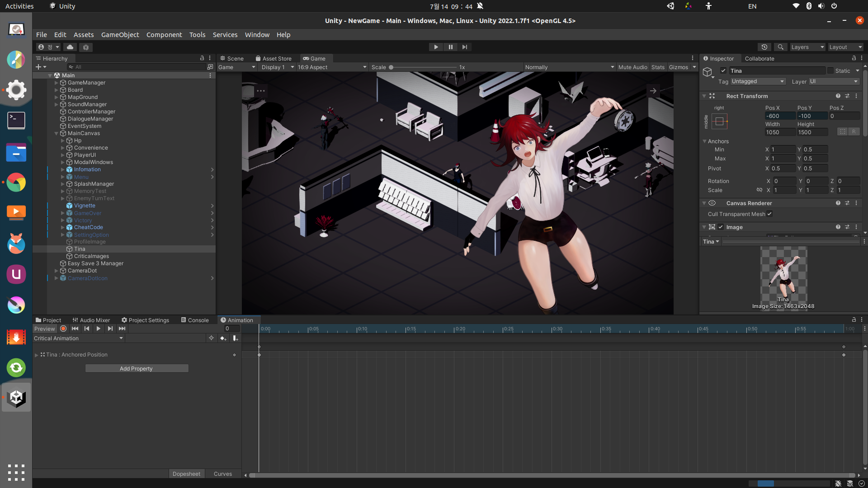Open the Component menu
Image resolution: width=868 pixels, height=488 pixels.
[164, 35]
